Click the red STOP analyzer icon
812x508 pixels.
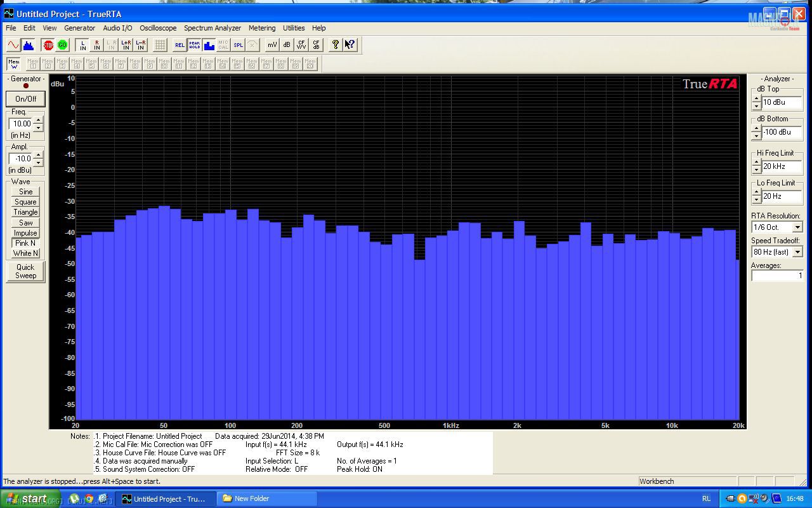[48, 44]
